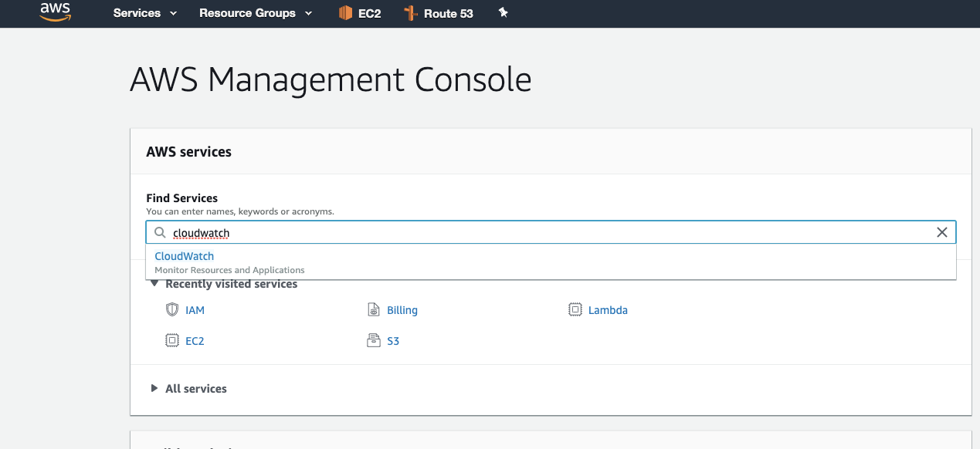Viewport: 980px width, 449px height.
Task: Open the Billing service link
Action: 402,310
